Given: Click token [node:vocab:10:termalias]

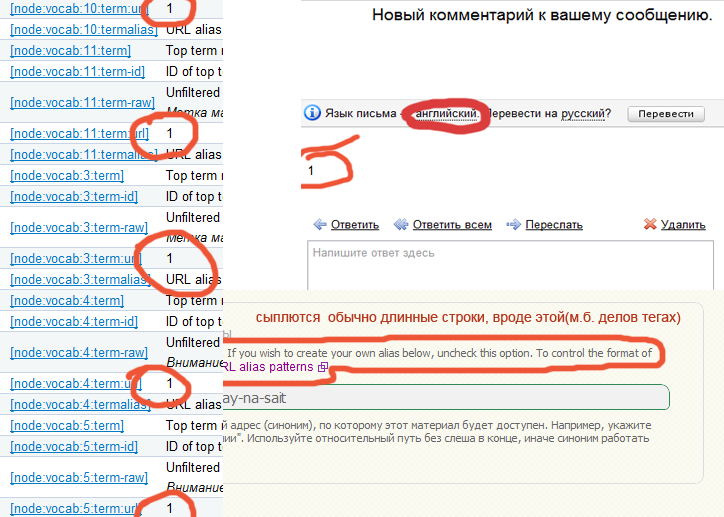Looking at the screenshot, I should pyautogui.click(x=84, y=30).
